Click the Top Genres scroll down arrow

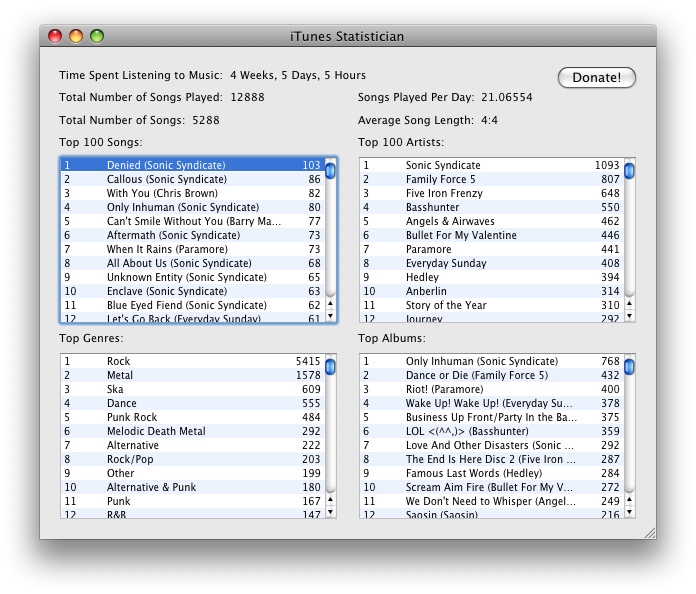330,512
